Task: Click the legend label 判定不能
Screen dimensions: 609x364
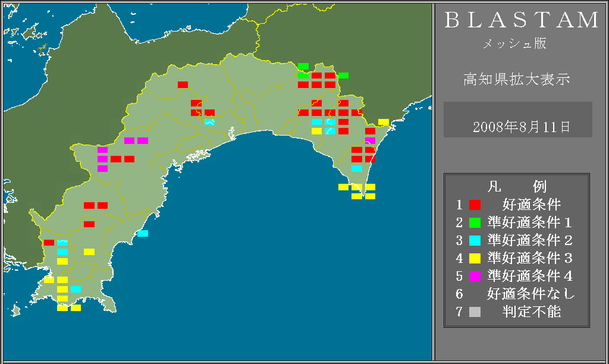Action: click(x=532, y=312)
